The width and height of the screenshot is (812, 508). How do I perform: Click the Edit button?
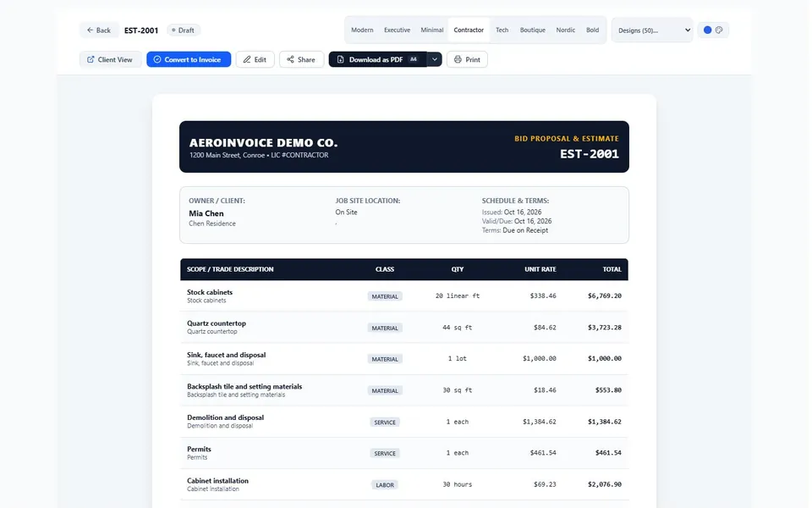point(255,59)
